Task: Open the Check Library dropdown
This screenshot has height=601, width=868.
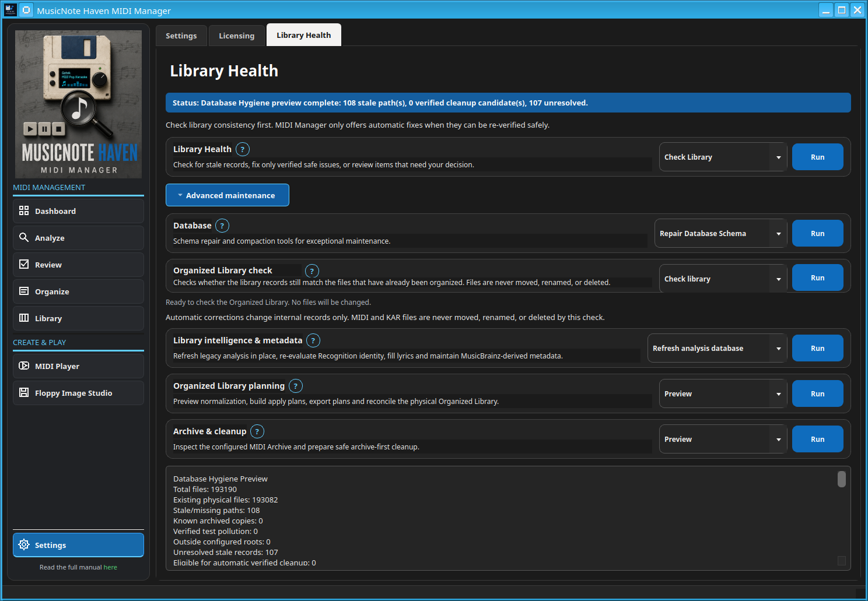Action: pyautogui.click(x=723, y=157)
